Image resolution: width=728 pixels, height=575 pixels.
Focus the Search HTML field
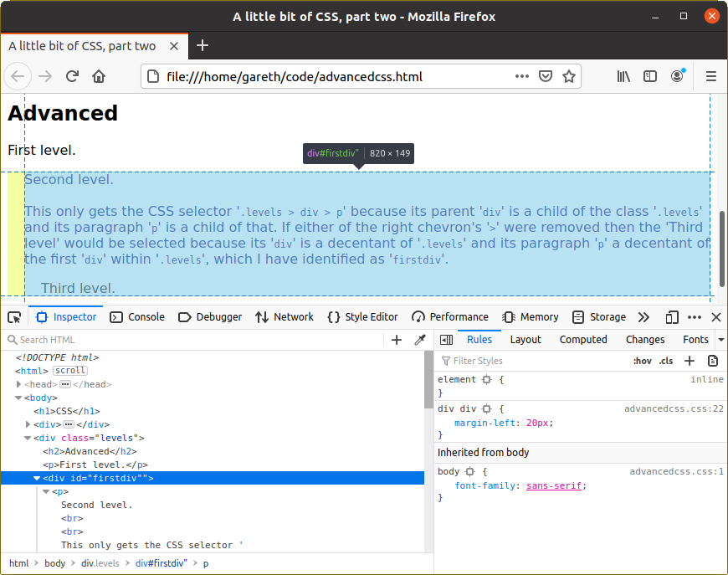tap(195, 340)
